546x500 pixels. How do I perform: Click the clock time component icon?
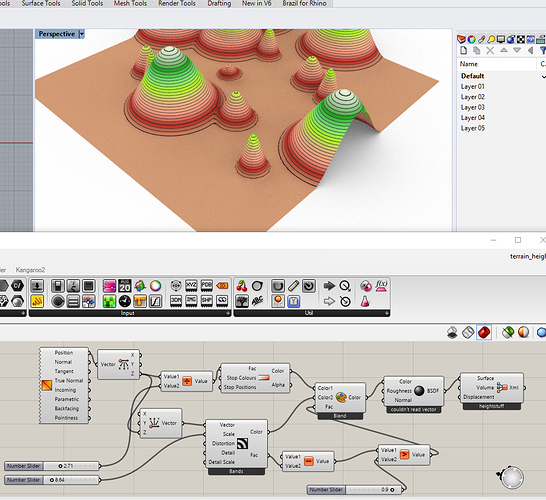tap(125, 301)
